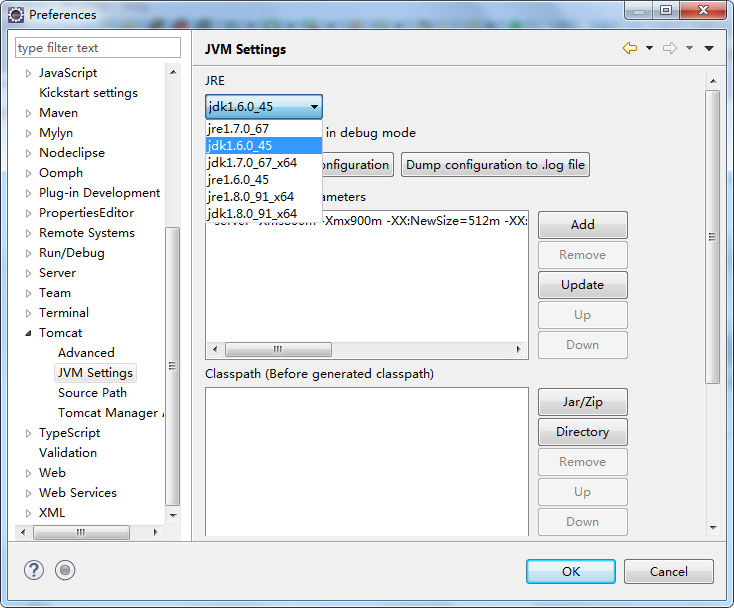The height and width of the screenshot is (608, 734).
Task: Open the preferences view menu triangle
Action: (709, 48)
